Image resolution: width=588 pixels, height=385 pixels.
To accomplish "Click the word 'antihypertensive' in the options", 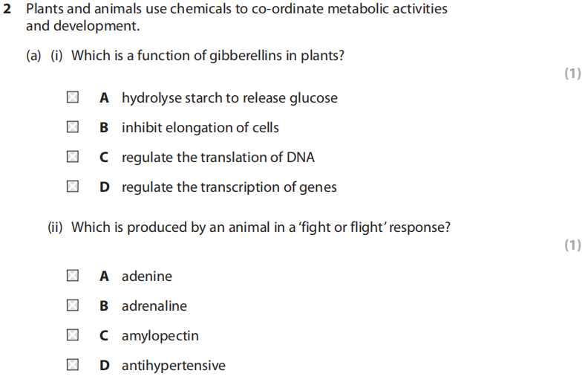I will click(174, 366).
